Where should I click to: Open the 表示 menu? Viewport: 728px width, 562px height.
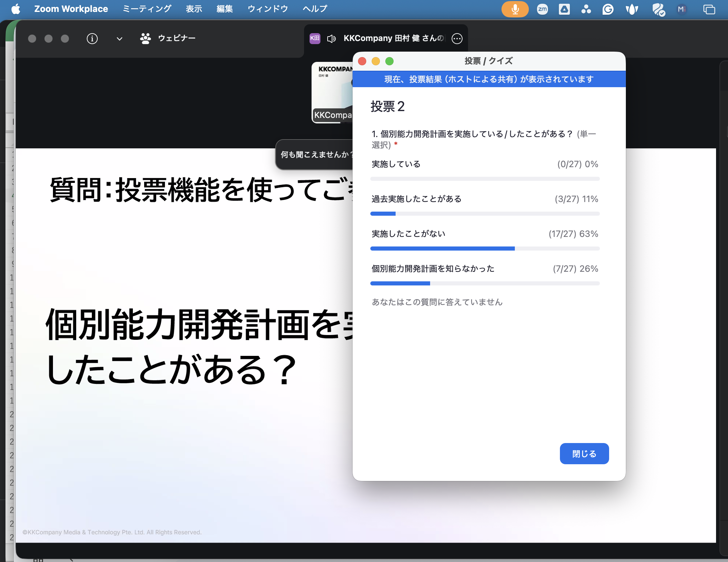pos(194,9)
